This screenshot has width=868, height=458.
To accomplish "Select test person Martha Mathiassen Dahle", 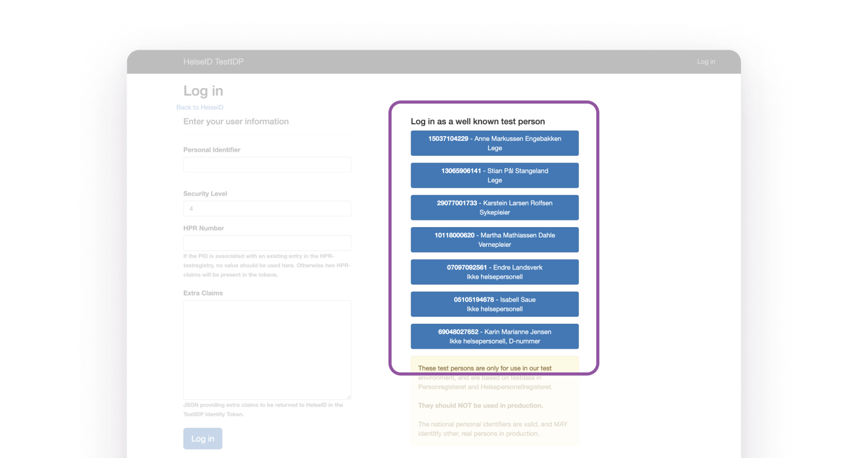I will 495,240.
